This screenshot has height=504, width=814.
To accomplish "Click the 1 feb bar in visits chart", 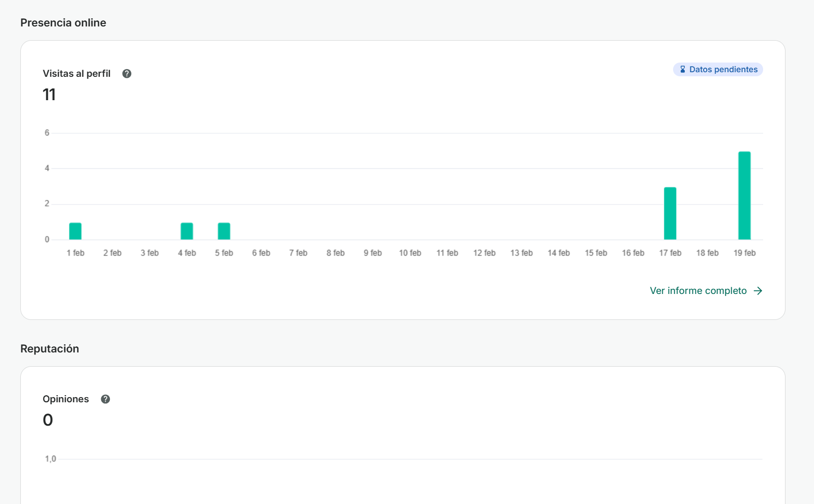I will 75,231.
